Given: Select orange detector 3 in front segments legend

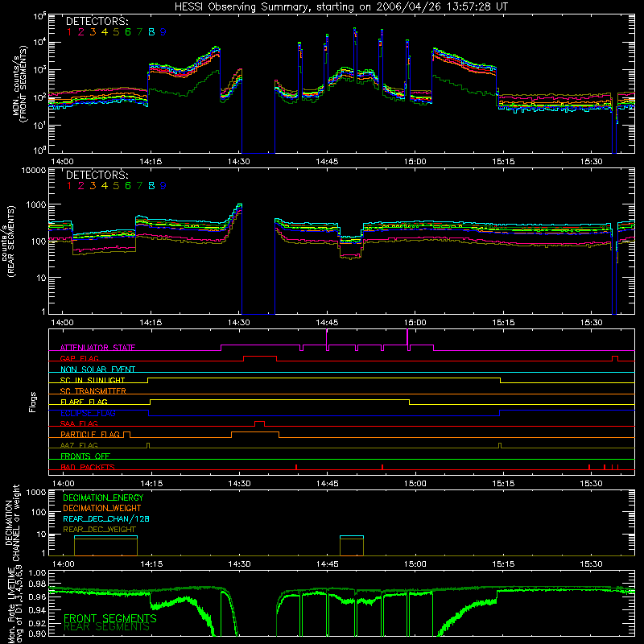Looking at the screenshot, I should [x=93, y=32].
